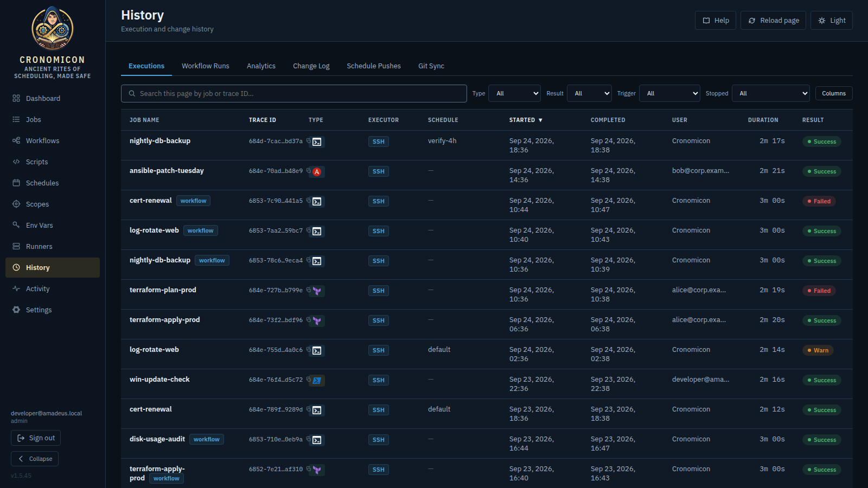The image size is (868, 488).
Task: Click the verify-4h schedule cell
Action: click(x=442, y=141)
